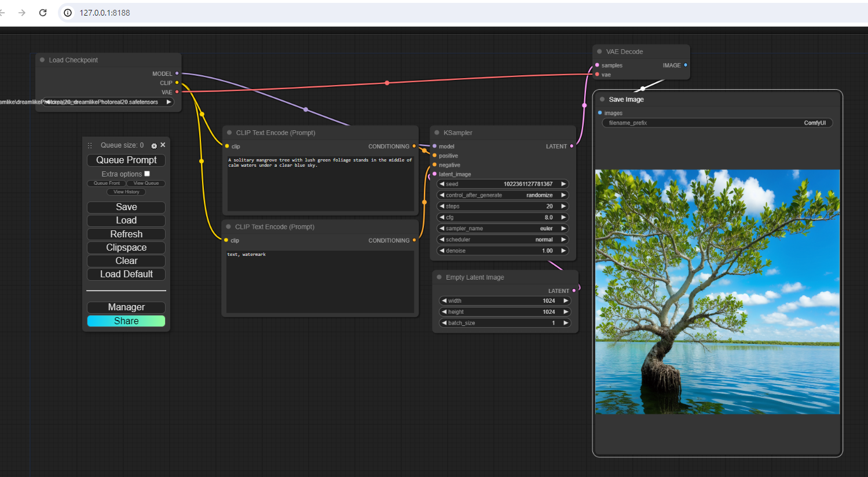The image size is (868, 477).
Task: Enable the Extra options checkbox
Action: pyautogui.click(x=147, y=174)
